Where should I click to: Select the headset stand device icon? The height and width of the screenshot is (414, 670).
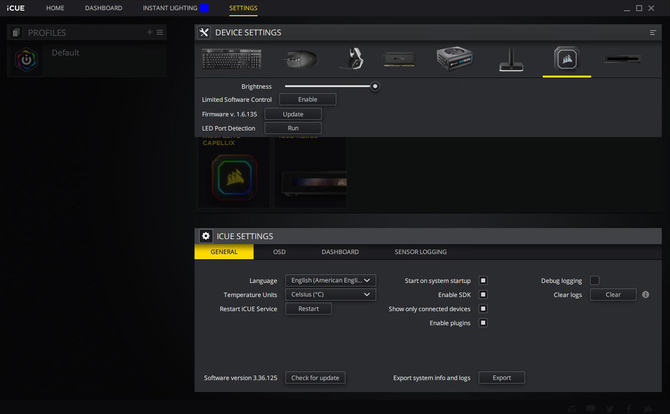point(511,59)
